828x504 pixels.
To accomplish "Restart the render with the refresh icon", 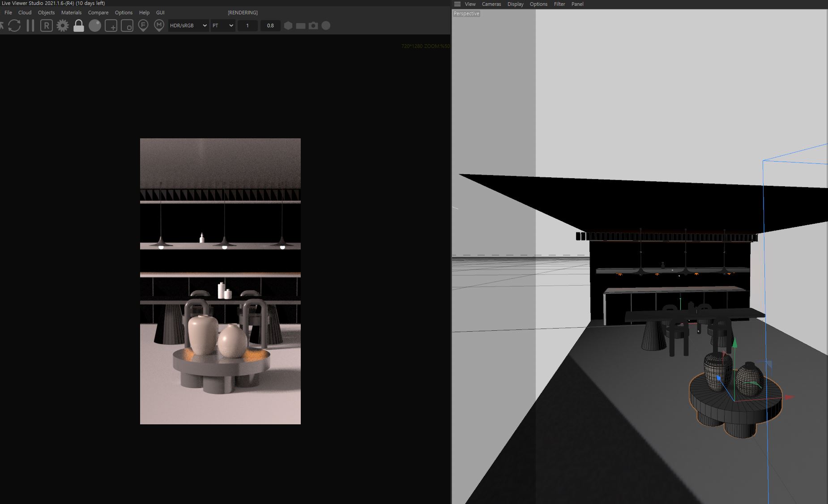I will tap(15, 26).
